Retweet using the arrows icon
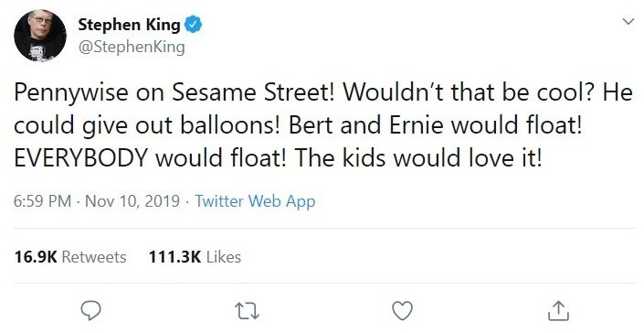This screenshot has height=333, width=644. point(247,311)
